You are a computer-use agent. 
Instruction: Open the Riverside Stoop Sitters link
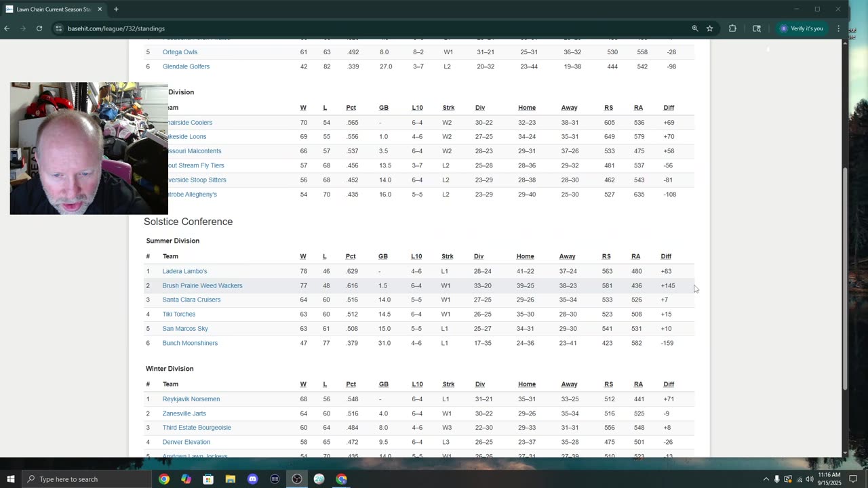(x=197, y=180)
